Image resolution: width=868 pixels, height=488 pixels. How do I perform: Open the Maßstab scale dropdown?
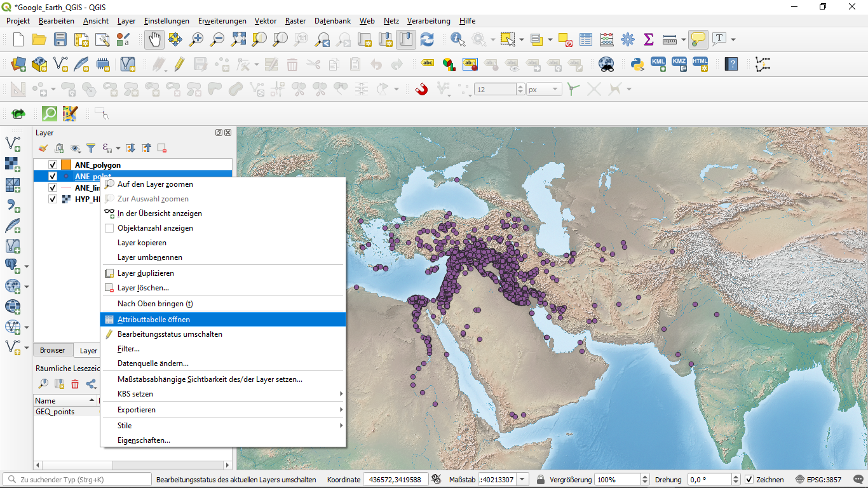coord(522,480)
